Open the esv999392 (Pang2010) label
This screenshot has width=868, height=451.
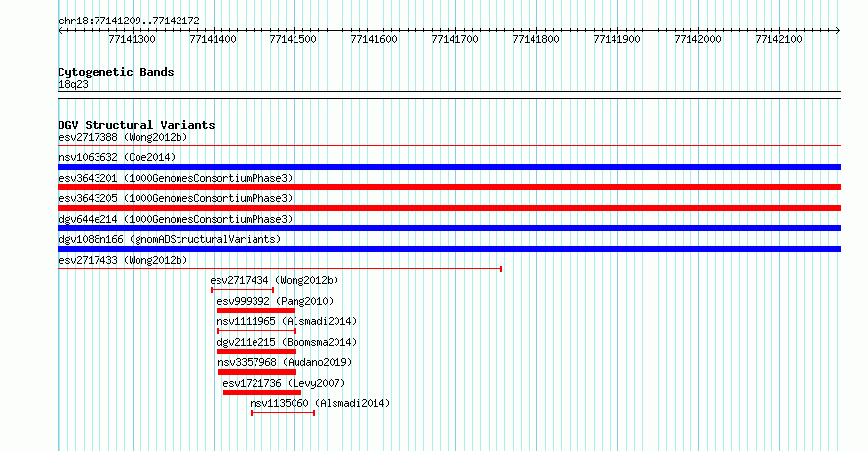coord(275,301)
